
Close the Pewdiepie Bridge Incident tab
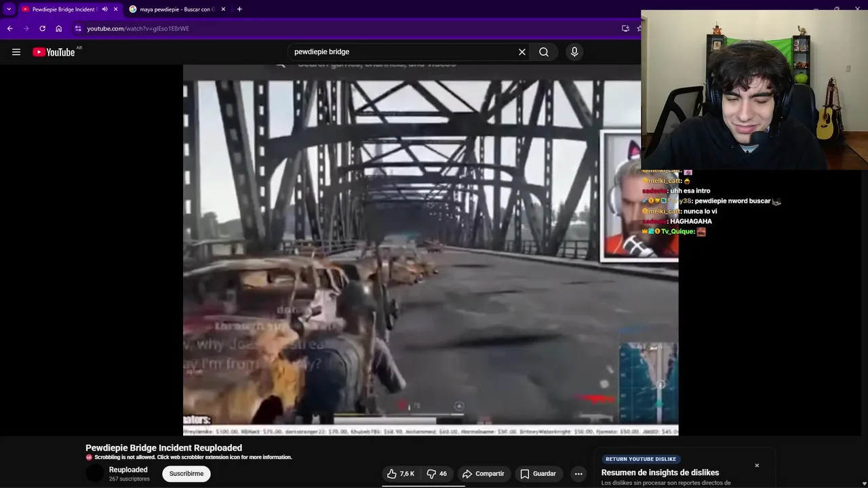point(115,9)
